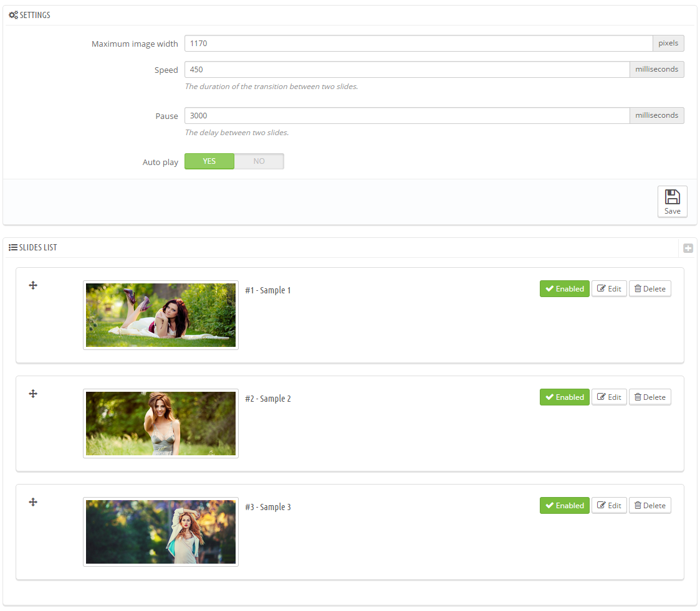
Task: Edit the Sample 1 slide
Action: click(x=610, y=289)
